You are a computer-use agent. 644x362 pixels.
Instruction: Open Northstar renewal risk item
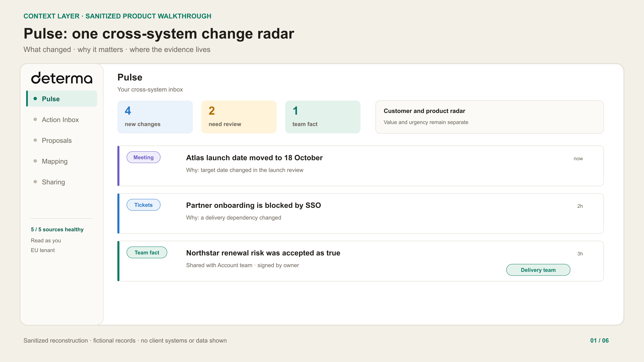361,261
